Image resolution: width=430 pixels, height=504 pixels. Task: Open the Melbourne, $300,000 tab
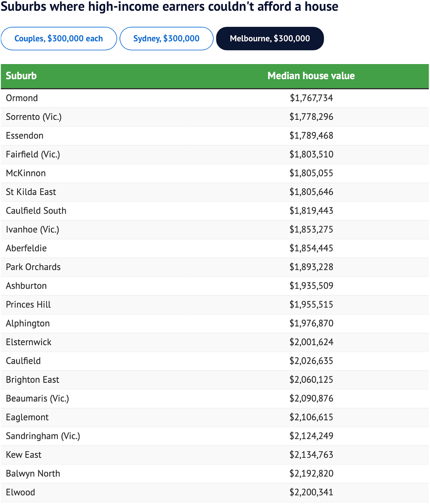pyautogui.click(x=270, y=39)
